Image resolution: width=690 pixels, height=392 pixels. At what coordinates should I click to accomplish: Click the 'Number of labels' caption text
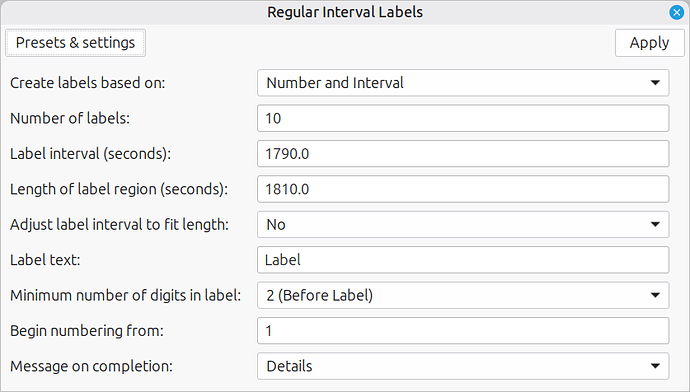[x=70, y=118]
